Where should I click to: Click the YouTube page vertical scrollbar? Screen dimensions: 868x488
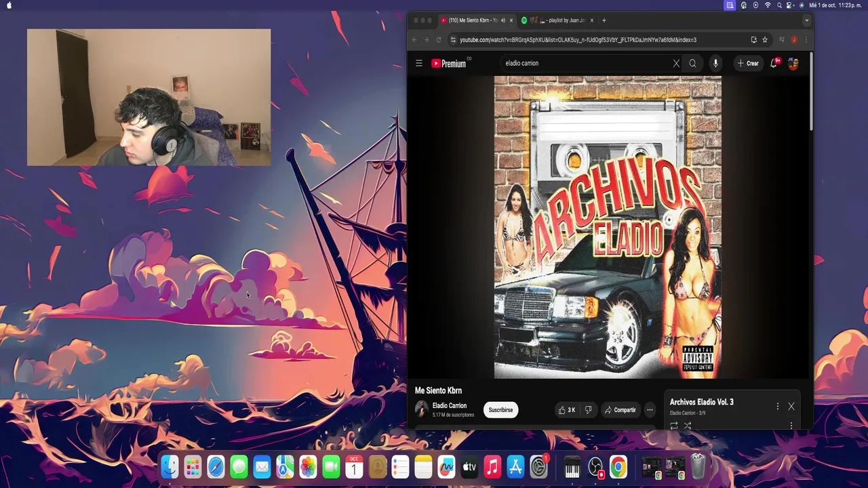[810, 91]
